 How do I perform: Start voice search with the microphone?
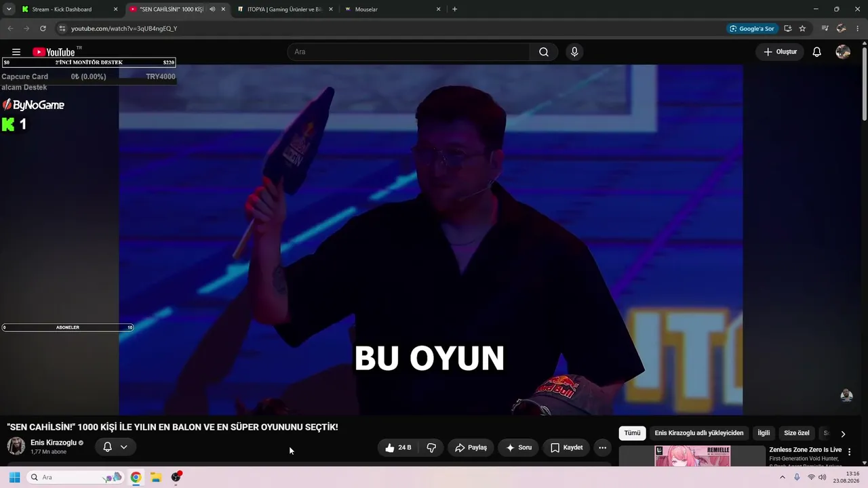pyautogui.click(x=574, y=52)
